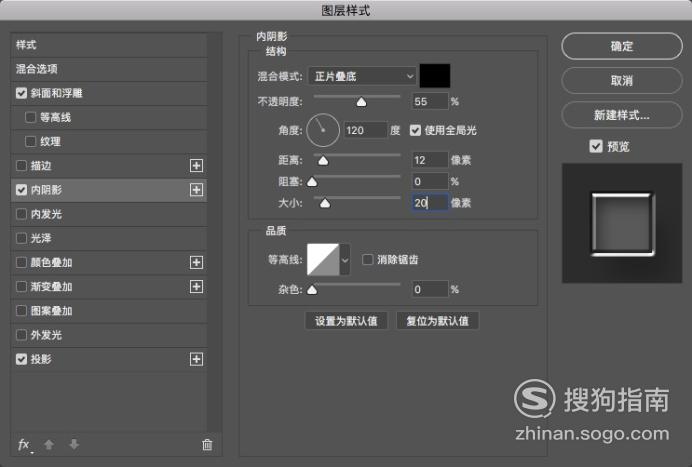
Task: Click the 杂色 noise slider handle
Action: (312, 290)
